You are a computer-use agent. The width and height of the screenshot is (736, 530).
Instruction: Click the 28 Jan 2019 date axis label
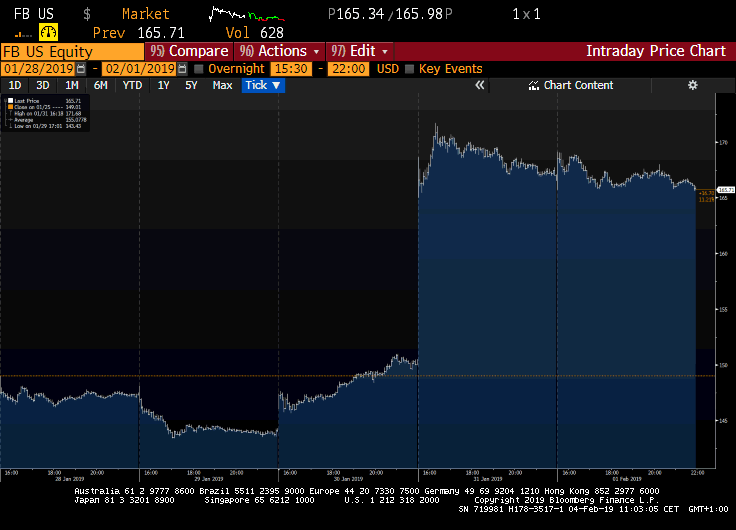click(x=70, y=479)
